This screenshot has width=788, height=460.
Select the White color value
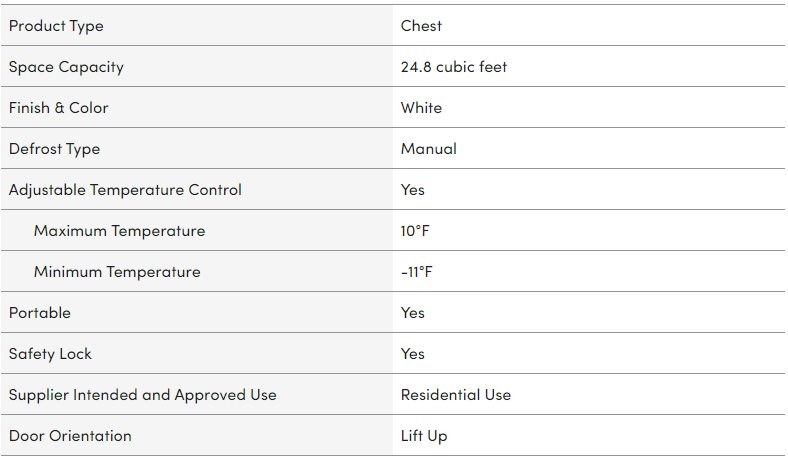(421, 108)
